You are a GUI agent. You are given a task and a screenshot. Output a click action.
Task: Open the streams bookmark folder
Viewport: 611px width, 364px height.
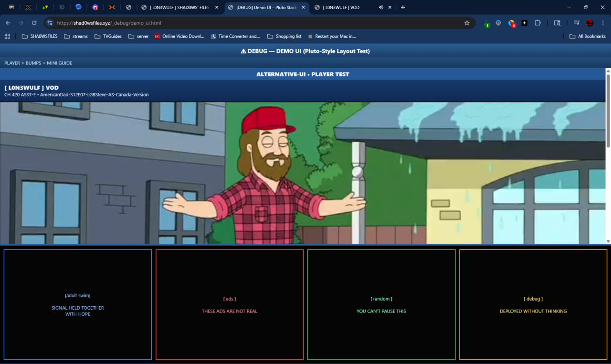point(76,36)
